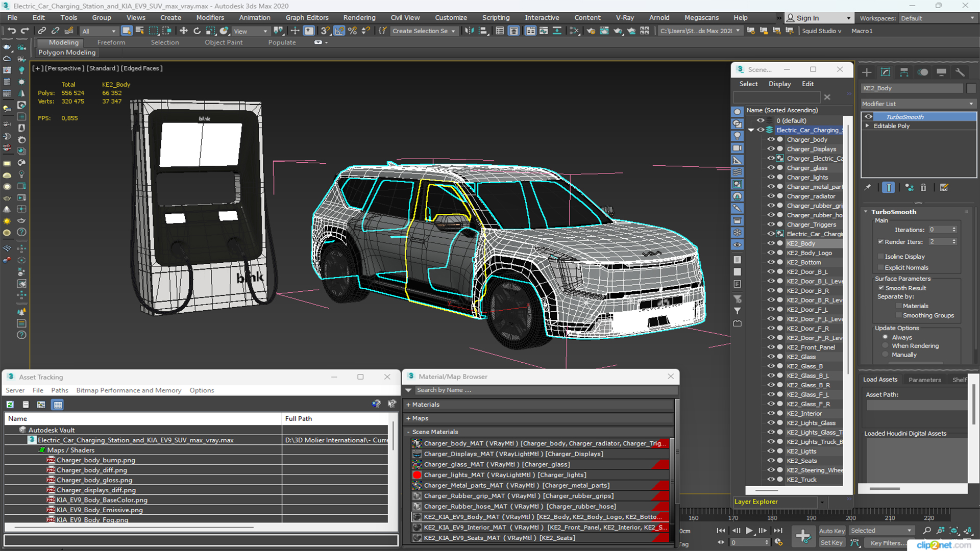Activate the Select and Link tool
This screenshot has height=551, width=980.
tap(42, 31)
